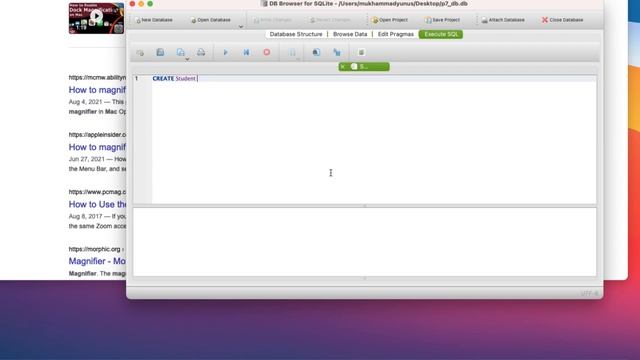
Task: Close the green SQL editor tab
Action: (343, 67)
